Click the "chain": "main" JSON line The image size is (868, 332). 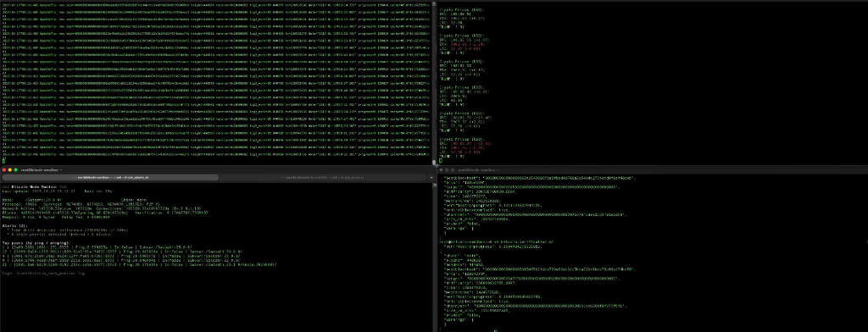[x=461, y=255]
